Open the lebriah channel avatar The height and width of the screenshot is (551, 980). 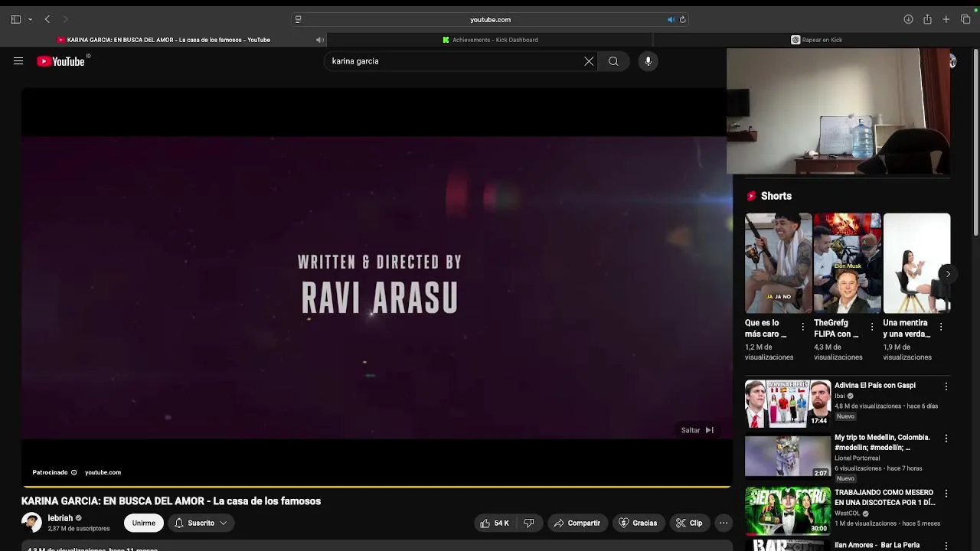(x=31, y=523)
